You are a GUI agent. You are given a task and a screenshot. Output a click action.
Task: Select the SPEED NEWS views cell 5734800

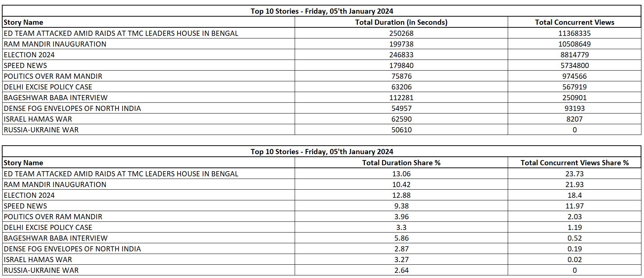click(x=574, y=65)
